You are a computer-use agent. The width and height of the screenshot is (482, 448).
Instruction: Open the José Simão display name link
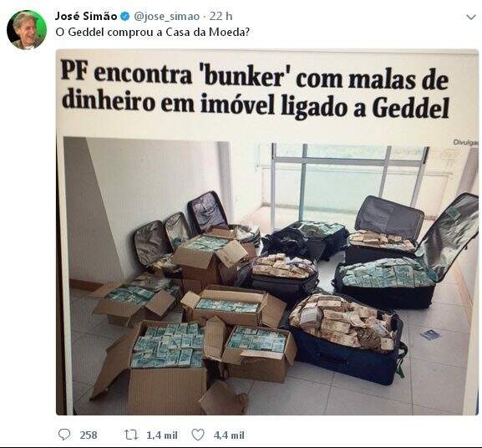click(86, 16)
